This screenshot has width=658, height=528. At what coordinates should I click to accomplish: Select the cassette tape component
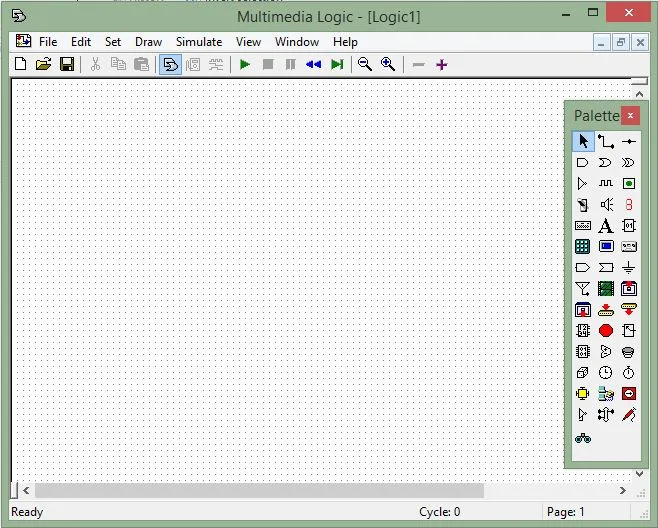[628, 246]
